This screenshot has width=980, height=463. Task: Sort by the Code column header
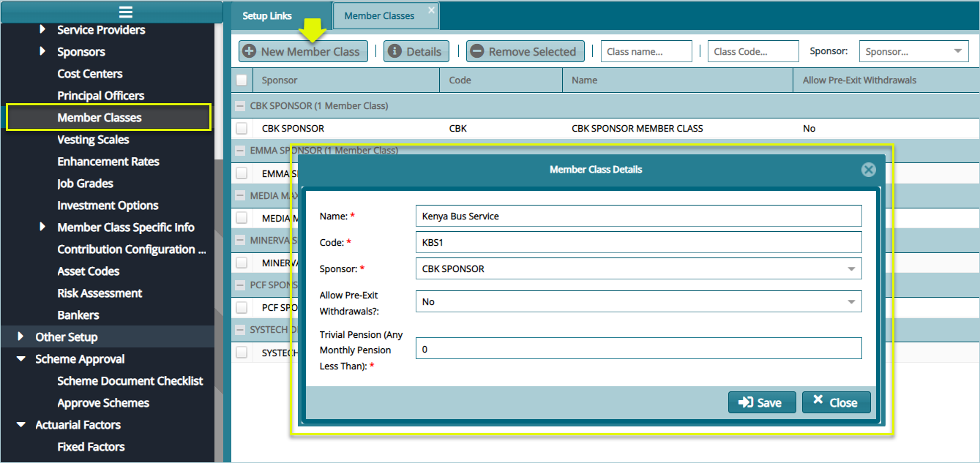[x=501, y=80]
